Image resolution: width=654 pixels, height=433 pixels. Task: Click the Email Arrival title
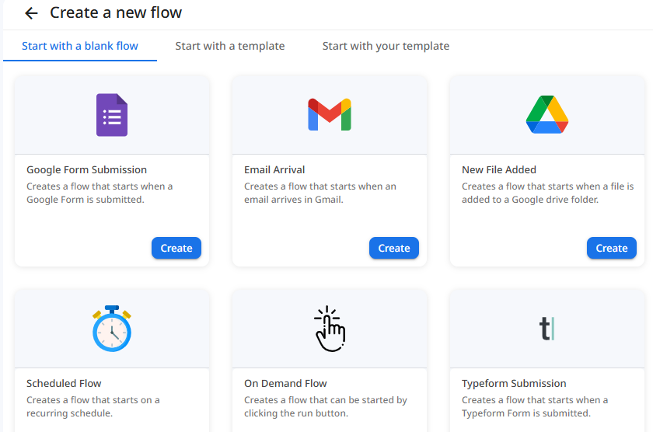coord(274,170)
